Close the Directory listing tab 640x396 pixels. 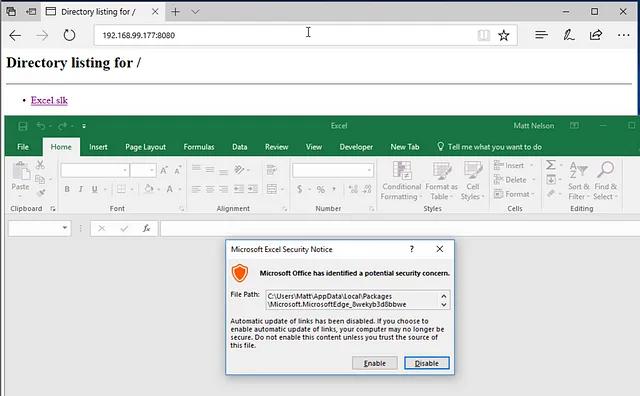tap(155, 12)
